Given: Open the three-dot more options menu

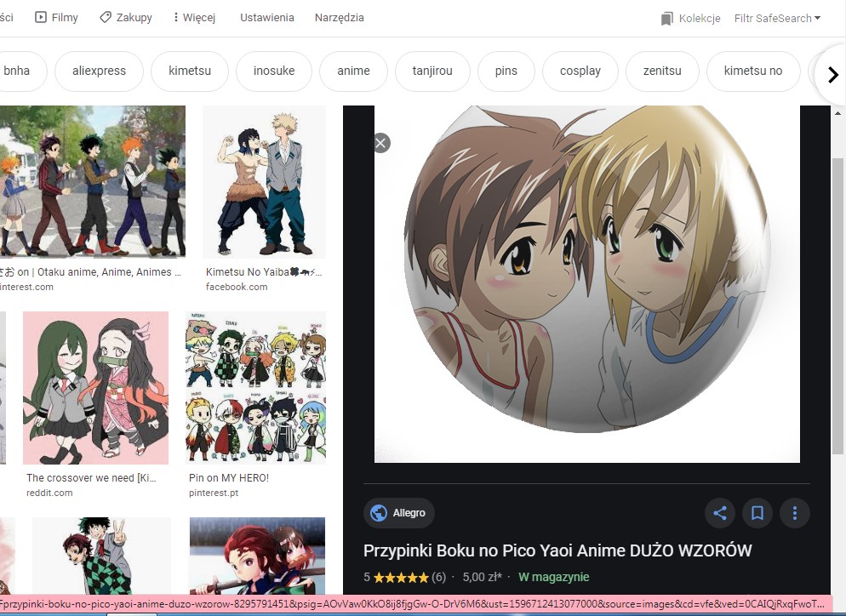Looking at the screenshot, I should pos(794,513).
